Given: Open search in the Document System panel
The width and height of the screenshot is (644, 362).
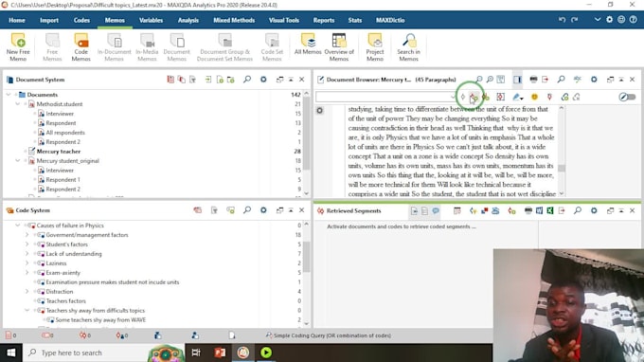Looking at the screenshot, I should pos(247,80).
